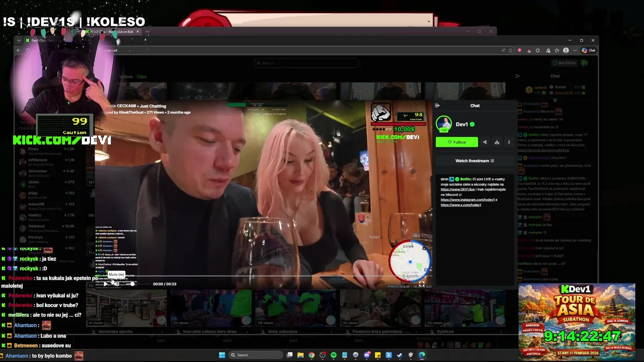Open Steam from the taskbar
The height and width of the screenshot is (362, 644).
[x=399, y=355]
